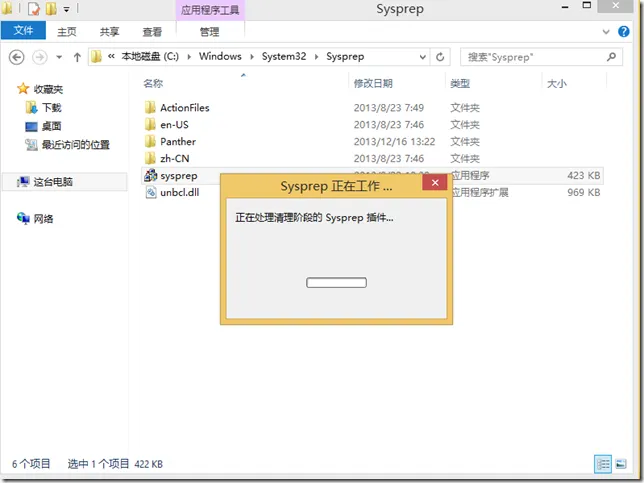Click the Panther folder name

[x=178, y=142]
